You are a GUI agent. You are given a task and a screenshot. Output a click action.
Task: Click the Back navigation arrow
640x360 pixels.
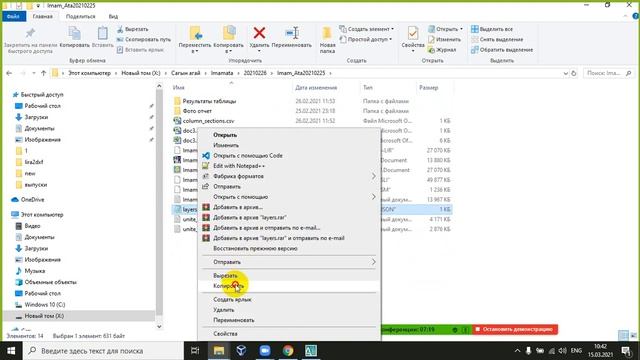[9, 73]
